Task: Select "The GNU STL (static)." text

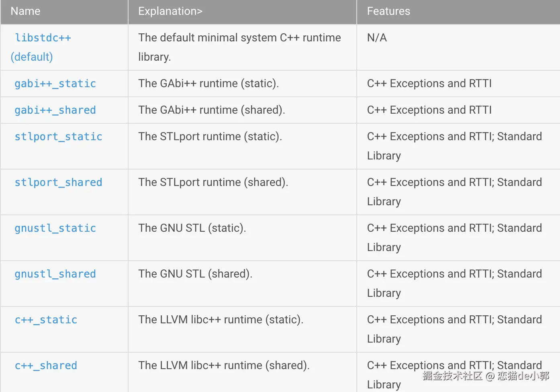Action: [x=192, y=228]
